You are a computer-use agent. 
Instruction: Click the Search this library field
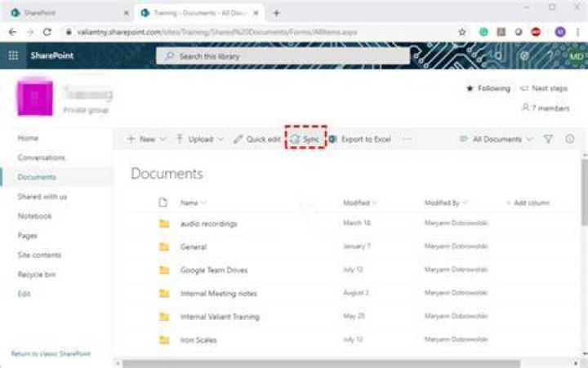283,56
